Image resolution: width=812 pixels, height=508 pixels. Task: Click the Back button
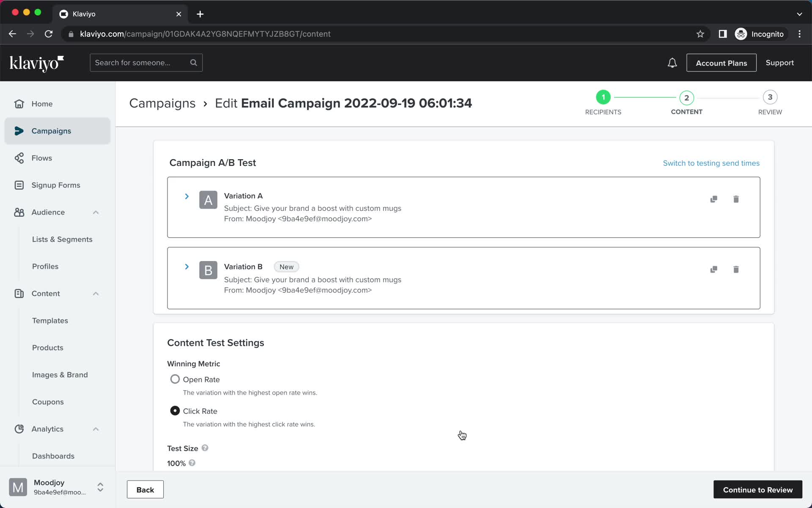click(x=145, y=489)
